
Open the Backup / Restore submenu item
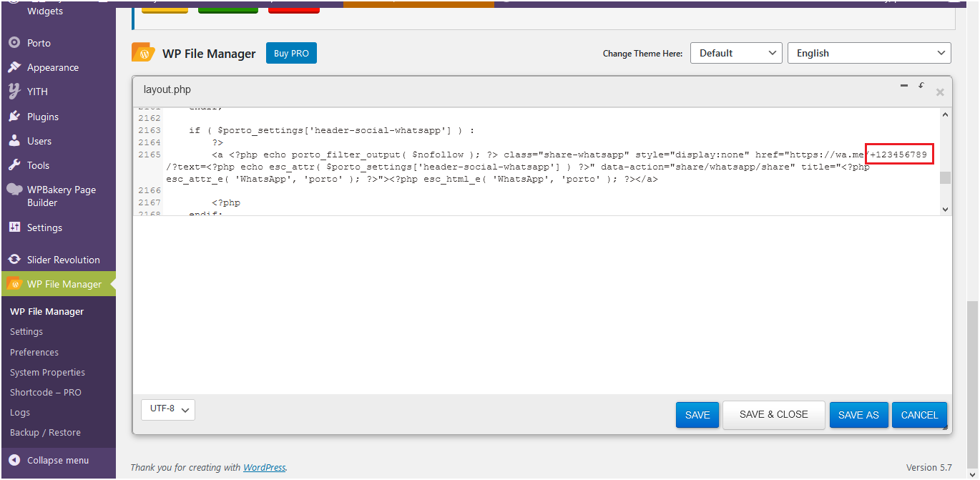point(45,432)
